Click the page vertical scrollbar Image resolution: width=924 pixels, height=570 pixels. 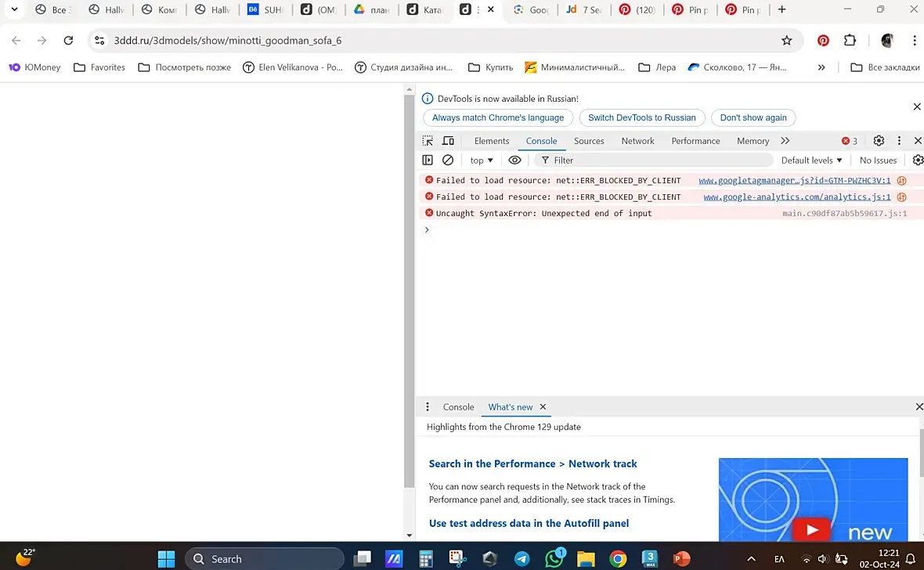(409, 291)
